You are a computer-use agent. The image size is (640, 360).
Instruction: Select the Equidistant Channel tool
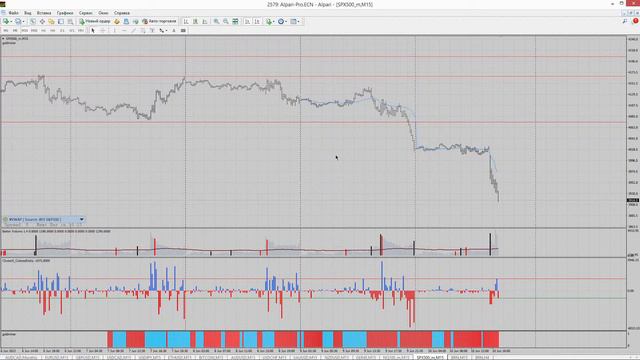click(x=143, y=31)
